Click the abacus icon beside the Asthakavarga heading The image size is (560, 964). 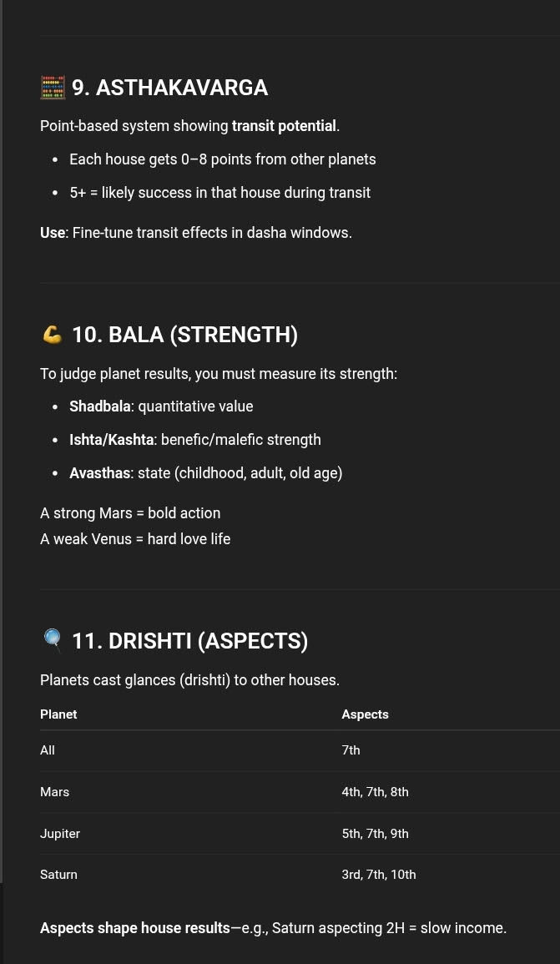(53, 88)
